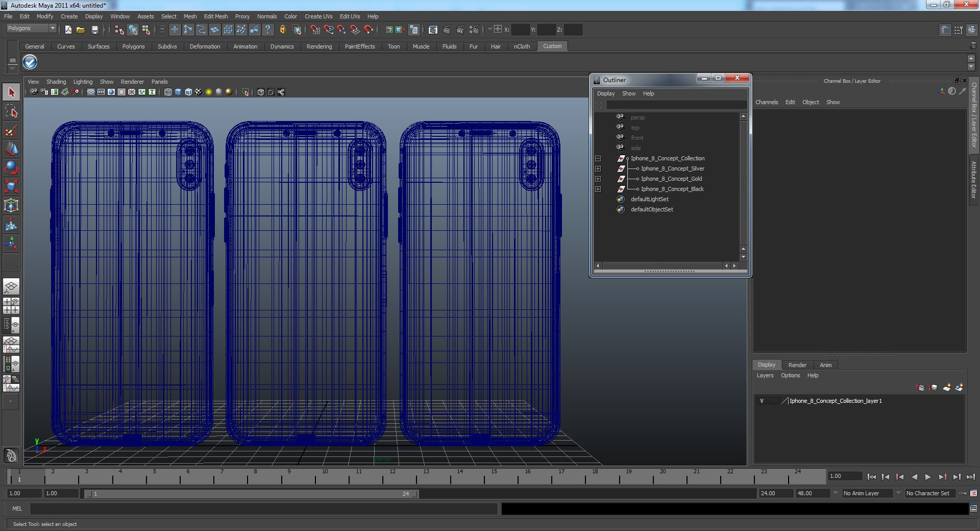The height and width of the screenshot is (531, 980).
Task: Open the No Character Set dropdown arrow
Action: (x=898, y=493)
